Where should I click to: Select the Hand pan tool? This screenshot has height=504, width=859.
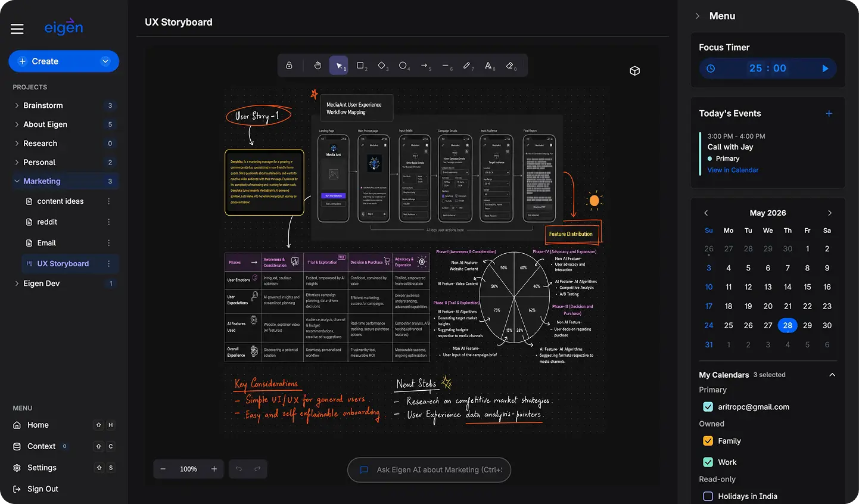pyautogui.click(x=318, y=66)
